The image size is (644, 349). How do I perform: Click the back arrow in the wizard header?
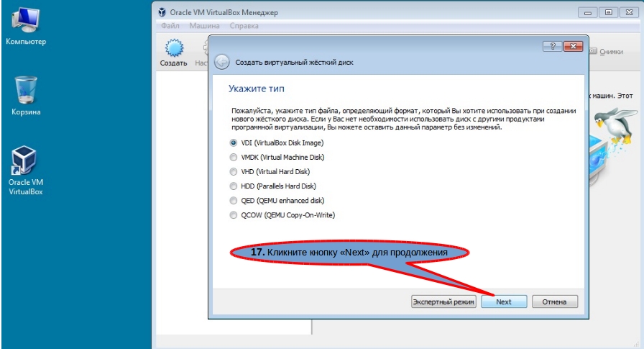(222, 63)
